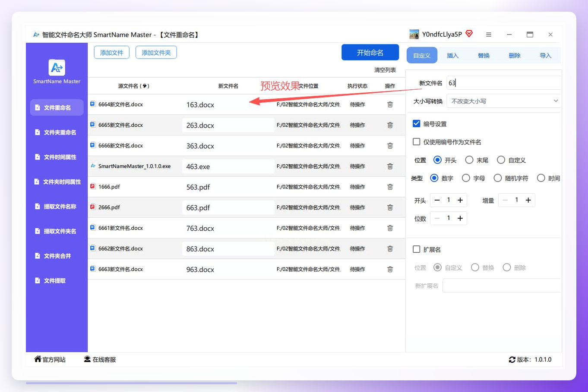Go to 文件时间属性 in the sidebar
This screenshot has width=588, height=392.
pos(57,157)
